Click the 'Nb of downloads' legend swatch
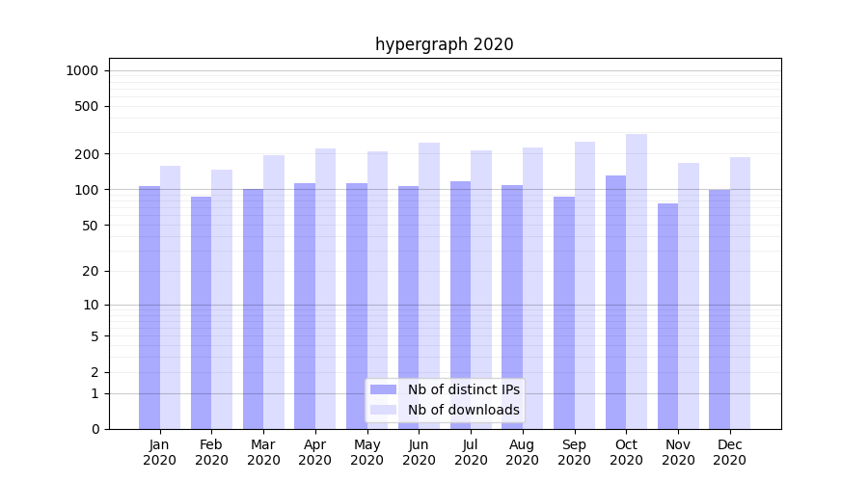The height and width of the screenshot is (482, 868). pyautogui.click(x=383, y=410)
